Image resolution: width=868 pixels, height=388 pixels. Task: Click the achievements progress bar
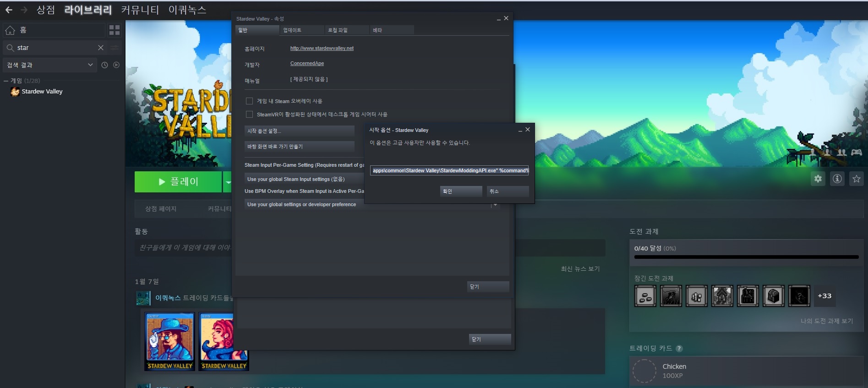[x=746, y=257]
